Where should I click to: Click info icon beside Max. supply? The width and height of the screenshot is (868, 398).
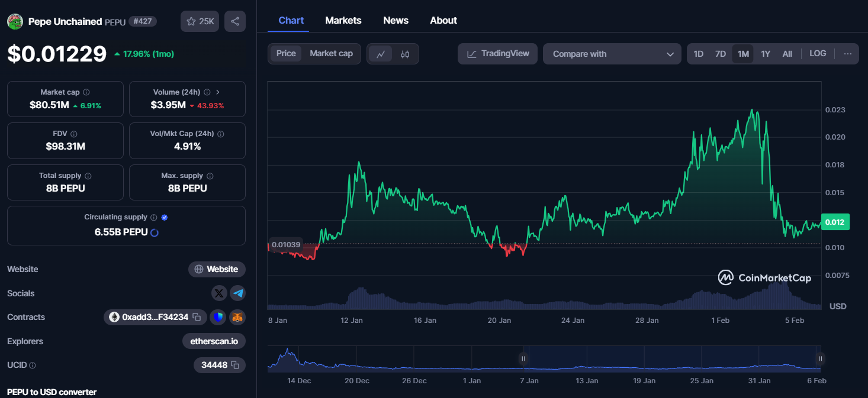pyautogui.click(x=210, y=176)
